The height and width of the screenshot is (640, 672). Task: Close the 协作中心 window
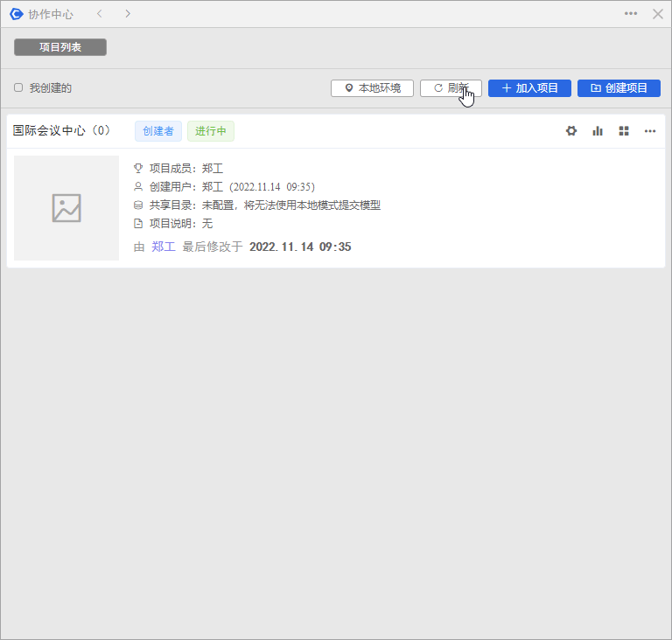point(657,14)
